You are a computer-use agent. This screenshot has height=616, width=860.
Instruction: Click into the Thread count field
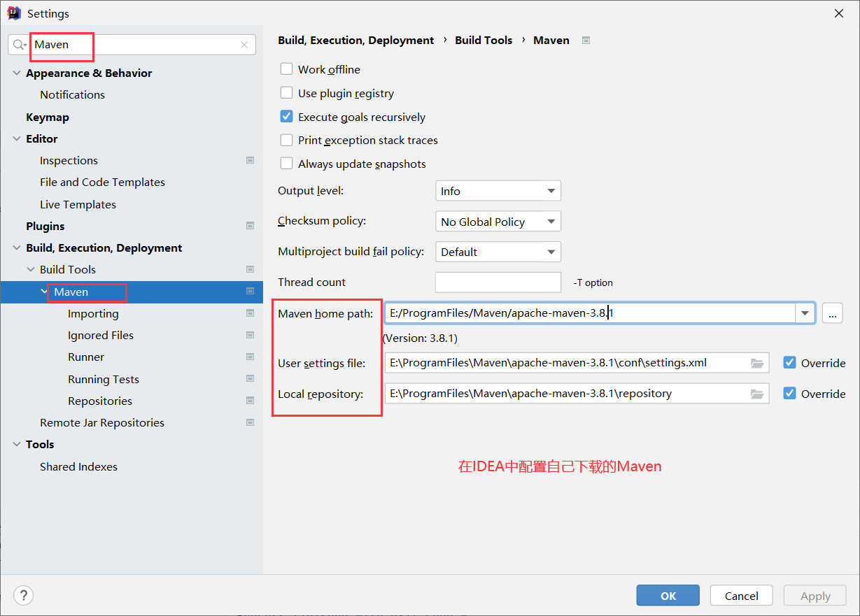[498, 282]
